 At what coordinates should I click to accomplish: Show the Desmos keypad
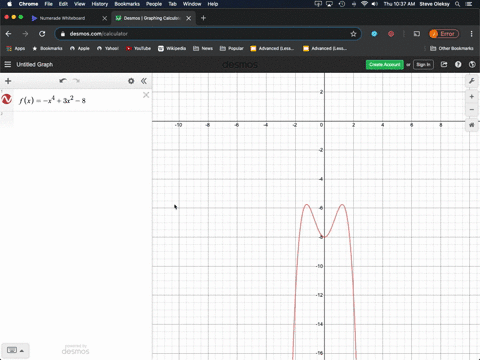15,350
